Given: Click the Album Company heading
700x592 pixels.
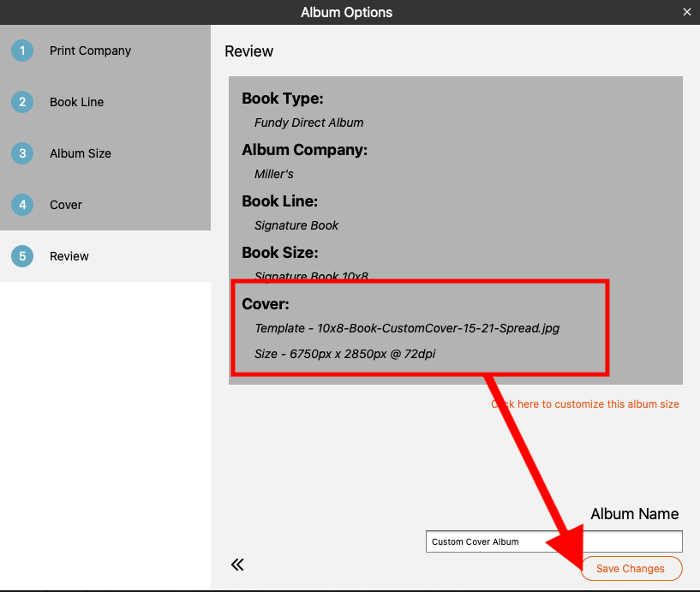Looking at the screenshot, I should click(x=304, y=150).
